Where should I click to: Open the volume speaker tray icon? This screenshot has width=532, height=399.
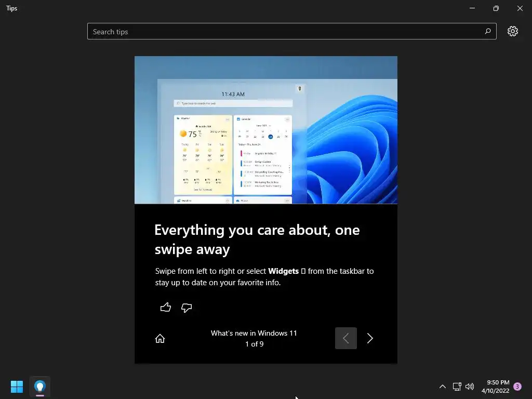click(470, 387)
